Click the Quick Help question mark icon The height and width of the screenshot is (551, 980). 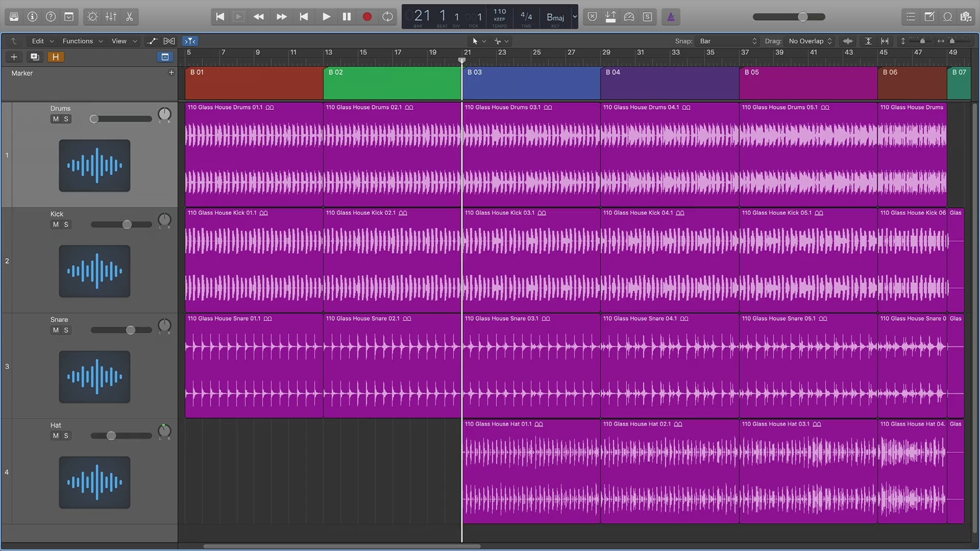click(x=51, y=17)
